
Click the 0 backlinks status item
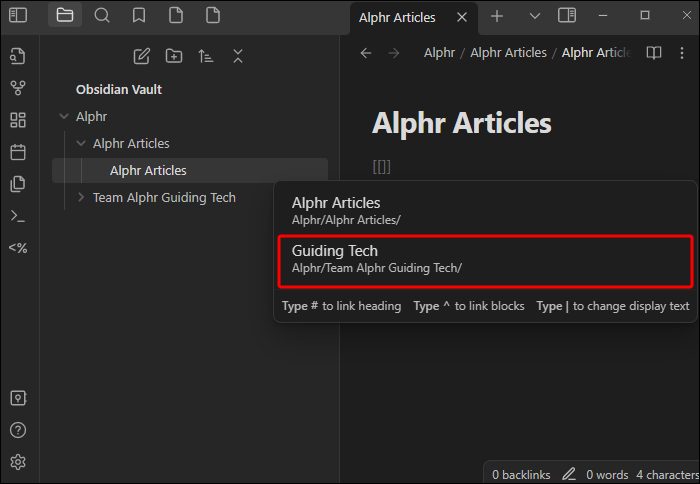[x=519, y=473]
